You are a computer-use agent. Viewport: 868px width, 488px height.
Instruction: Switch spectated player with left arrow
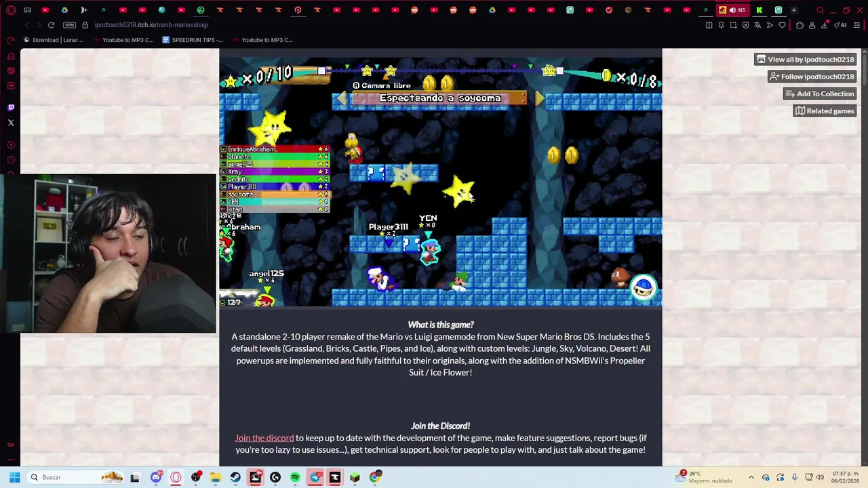point(341,98)
